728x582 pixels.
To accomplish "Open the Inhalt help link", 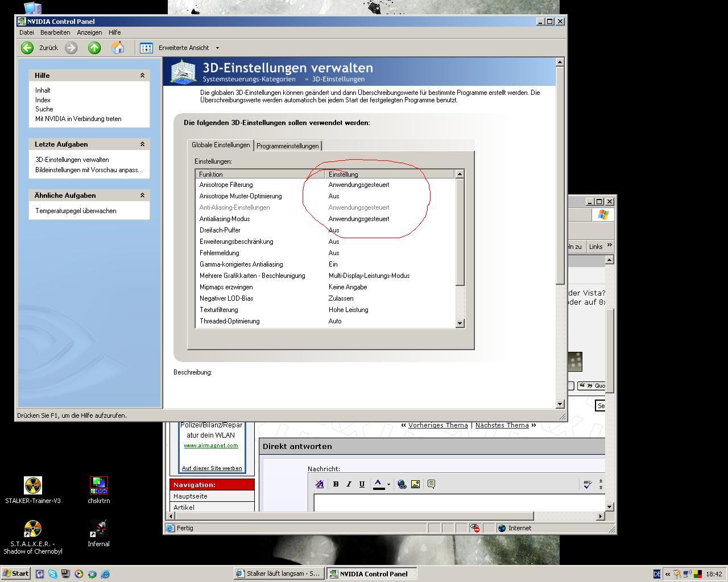I will pos(43,90).
